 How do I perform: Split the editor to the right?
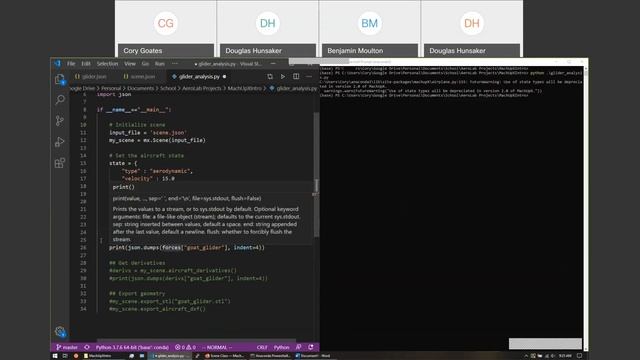(x=296, y=76)
